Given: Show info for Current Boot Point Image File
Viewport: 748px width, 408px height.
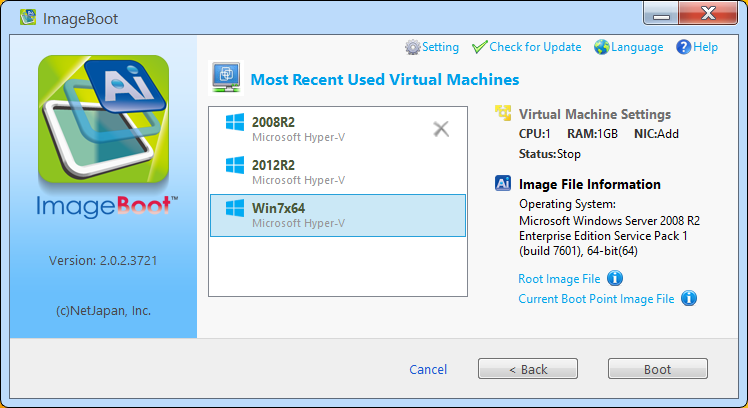Looking at the screenshot, I should click(689, 298).
